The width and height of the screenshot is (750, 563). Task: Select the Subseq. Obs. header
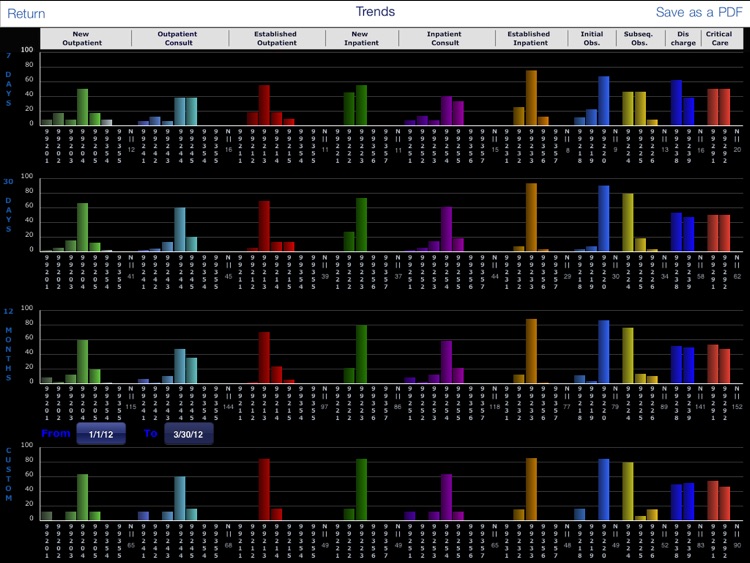click(639, 38)
